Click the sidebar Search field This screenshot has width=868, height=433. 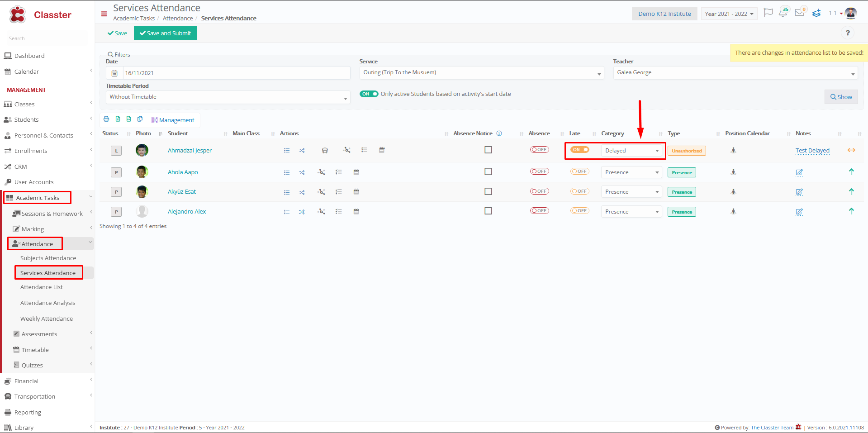click(47, 39)
